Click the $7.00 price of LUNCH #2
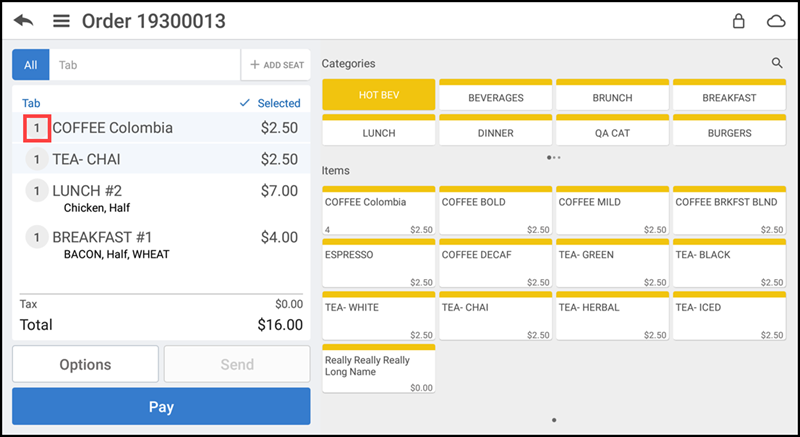Viewport: 800px width, 437px height. click(279, 191)
